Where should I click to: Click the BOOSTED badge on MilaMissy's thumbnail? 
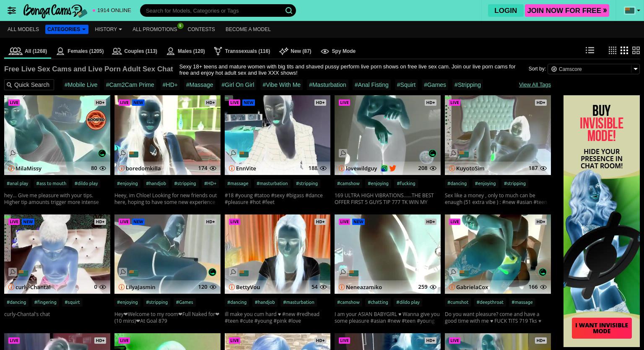(96, 120)
